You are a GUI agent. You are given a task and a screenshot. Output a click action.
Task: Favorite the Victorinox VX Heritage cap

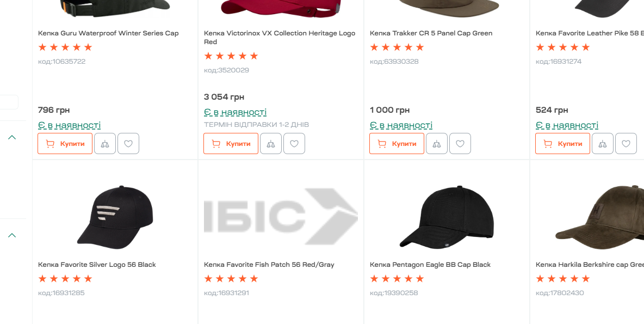click(294, 144)
